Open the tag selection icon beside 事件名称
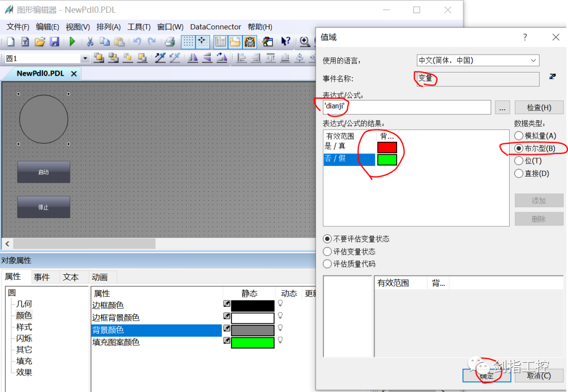Screen dimensions: 568x392 coord(552,76)
